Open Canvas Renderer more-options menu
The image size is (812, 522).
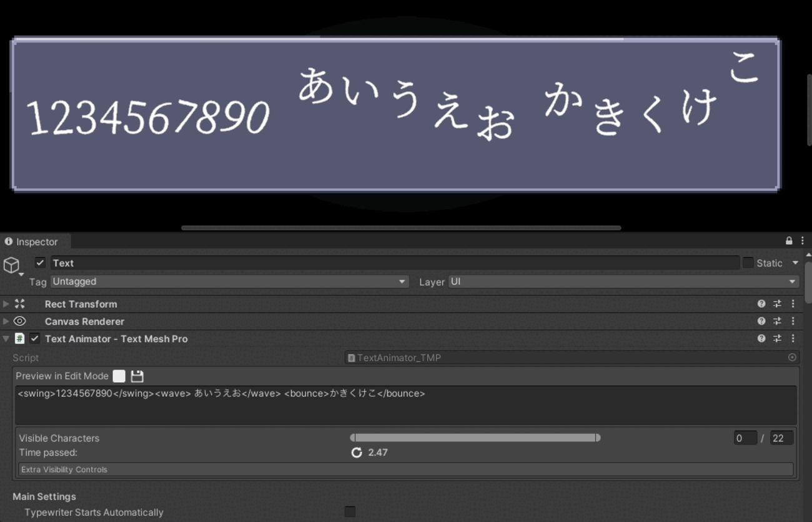tap(793, 322)
